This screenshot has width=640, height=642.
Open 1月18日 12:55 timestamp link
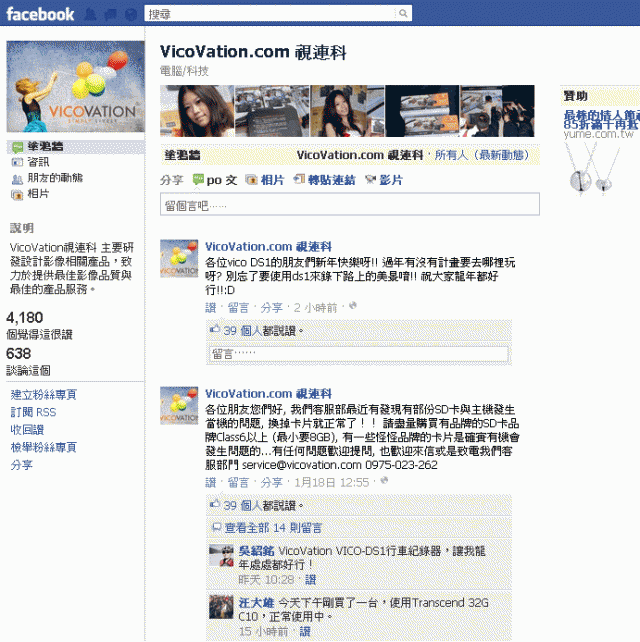point(332,483)
